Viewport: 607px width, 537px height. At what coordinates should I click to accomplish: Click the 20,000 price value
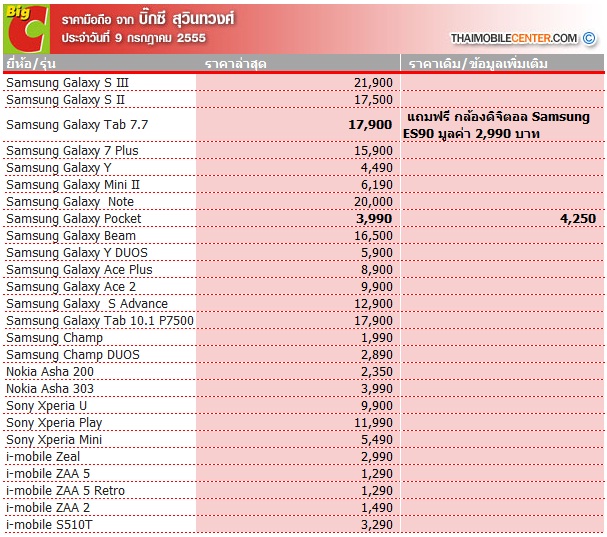coord(373,202)
